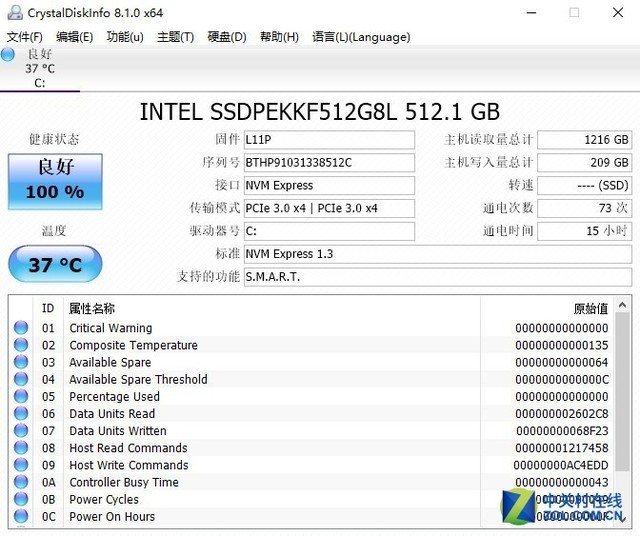640x536 pixels.
Task: Click the status orb for Available Spare
Action: (x=21, y=362)
